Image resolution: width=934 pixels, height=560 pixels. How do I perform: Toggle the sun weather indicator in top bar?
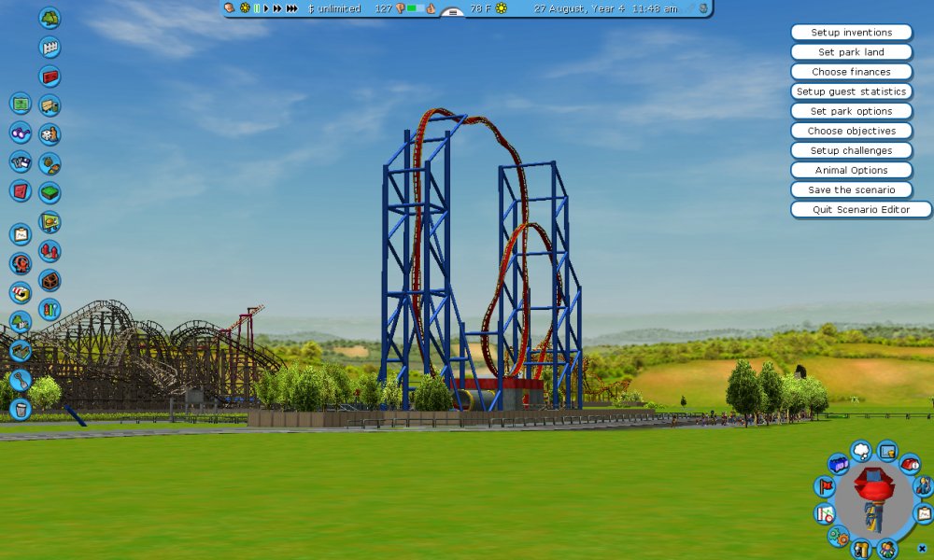[501, 8]
